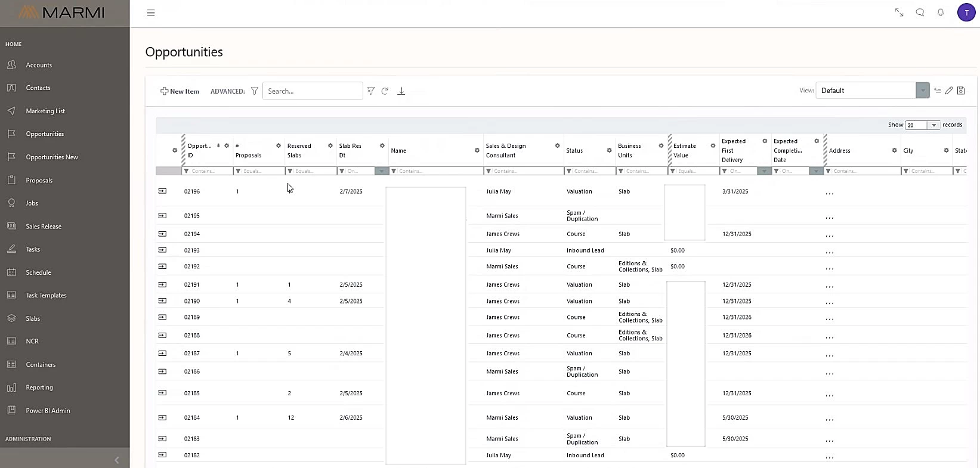
Task: Open the Expected Completion Date filter dropdown
Action: pyautogui.click(x=816, y=171)
